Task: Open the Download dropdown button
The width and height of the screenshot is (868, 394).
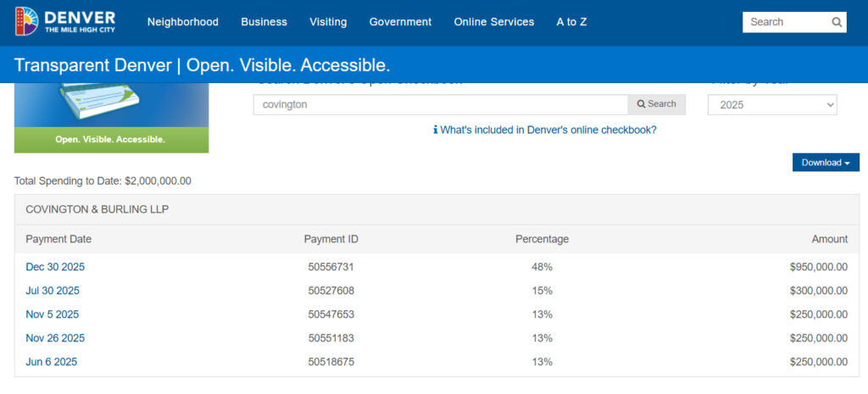Action: coord(826,163)
